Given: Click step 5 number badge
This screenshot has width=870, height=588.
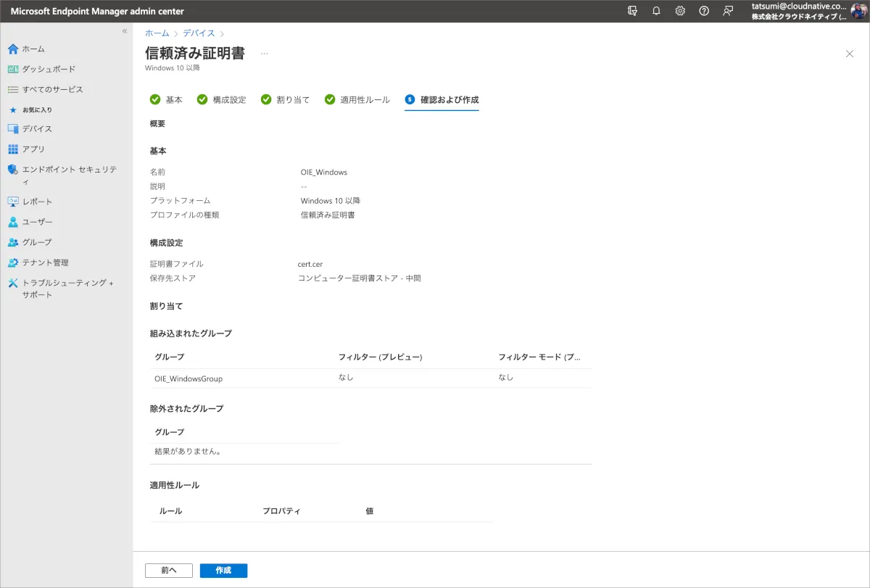Looking at the screenshot, I should (x=410, y=100).
